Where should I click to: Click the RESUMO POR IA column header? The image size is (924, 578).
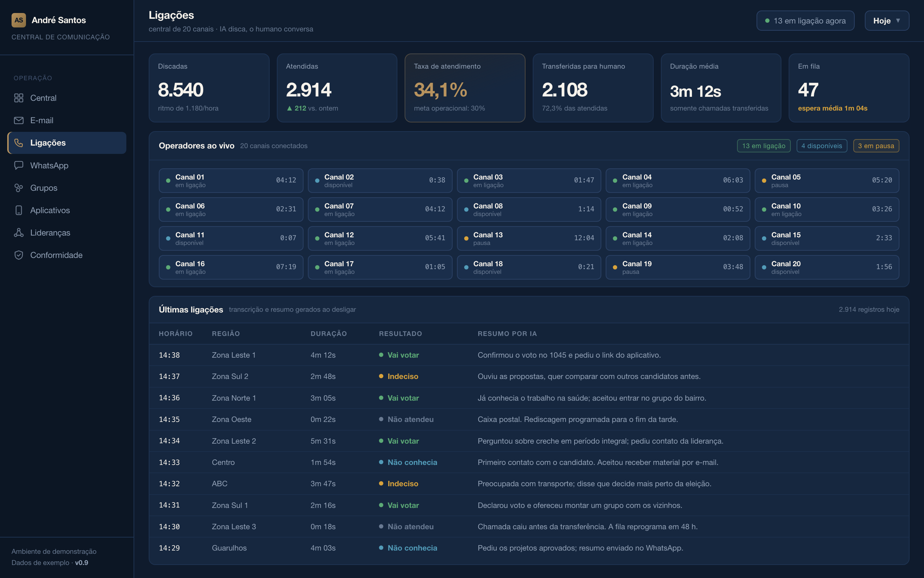click(507, 334)
